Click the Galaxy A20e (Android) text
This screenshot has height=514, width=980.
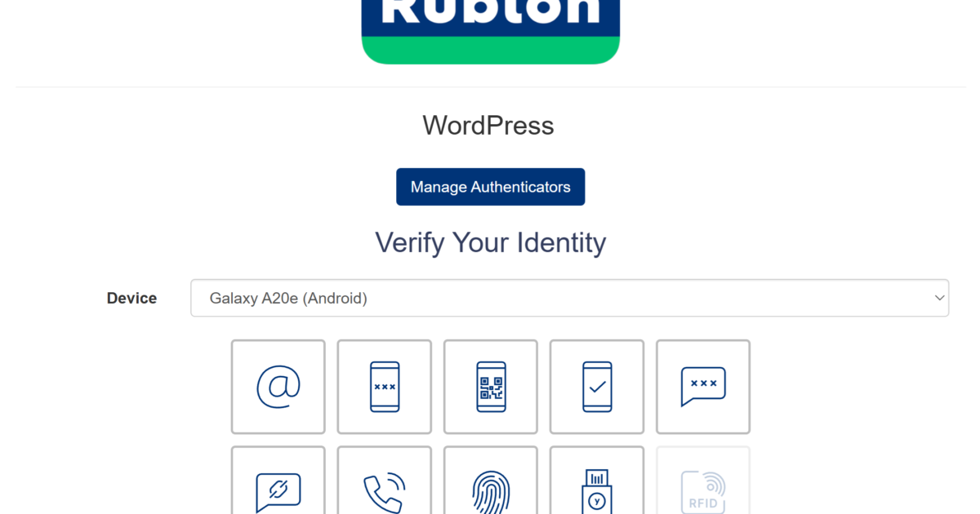pos(288,299)
